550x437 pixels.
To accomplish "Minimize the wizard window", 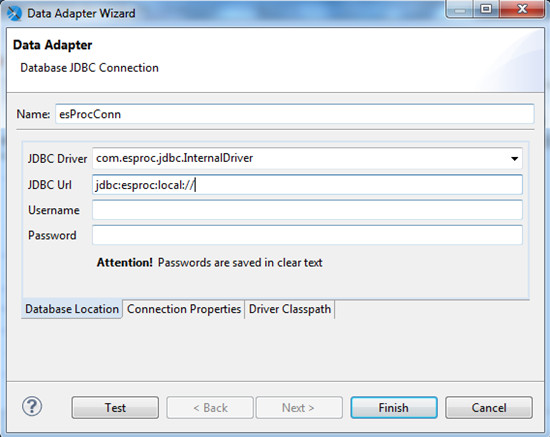I will pyautogui.click(x=460, y=9).
